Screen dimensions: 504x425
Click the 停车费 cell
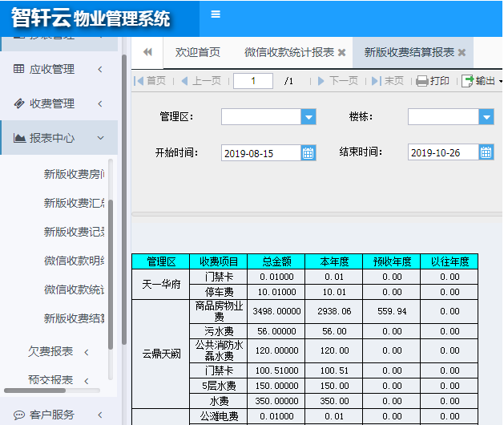click(x=219, y=292)
